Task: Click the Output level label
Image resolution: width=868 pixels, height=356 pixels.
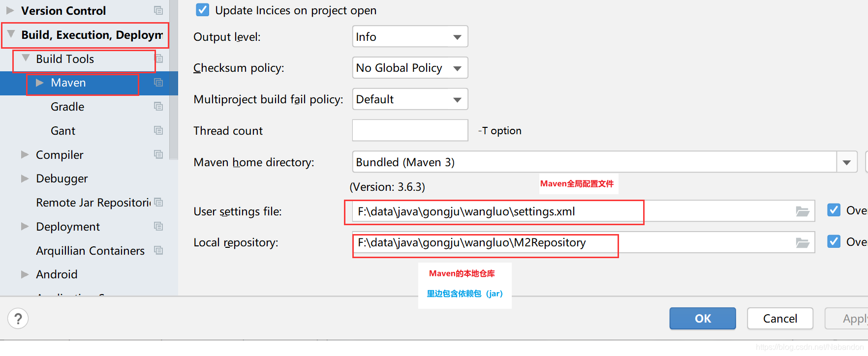Action: click(227, 37)
